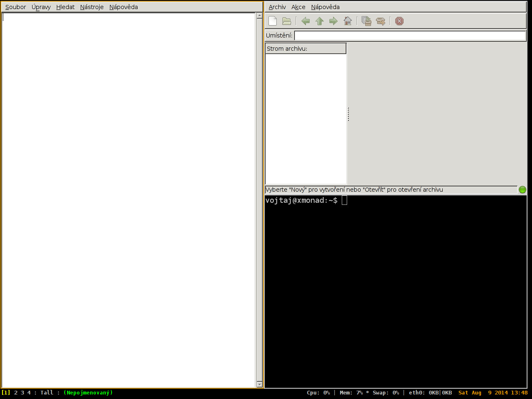Open the Nástroje menu
This screenshot has width=532, height=399.
(x=92, y=7)
